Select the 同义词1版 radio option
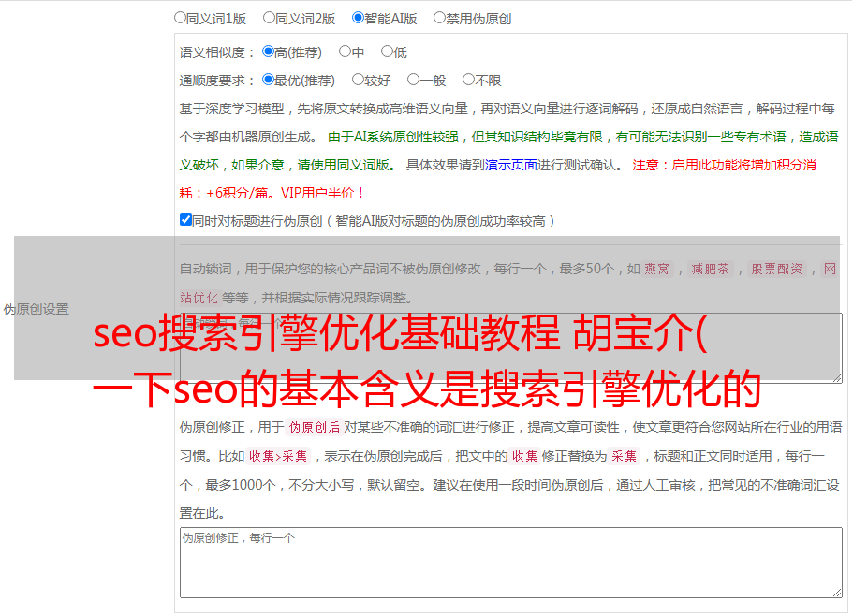This screenshot has width=853, height=616. (x=180, y=18)
